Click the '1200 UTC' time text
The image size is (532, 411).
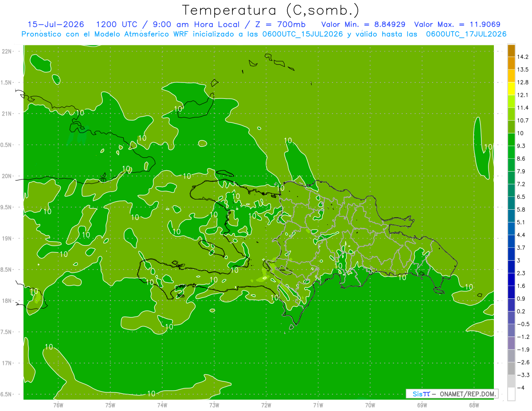pos(116,24)
